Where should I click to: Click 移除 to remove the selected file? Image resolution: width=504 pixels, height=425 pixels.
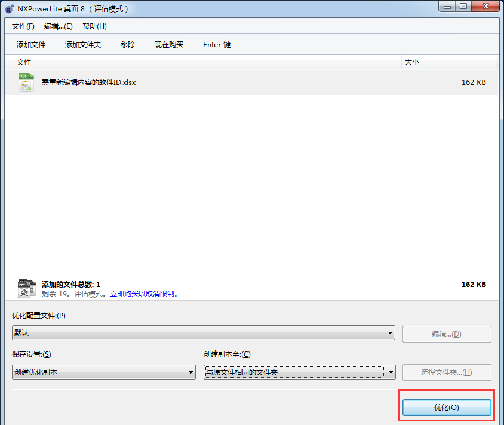[128, 45]
